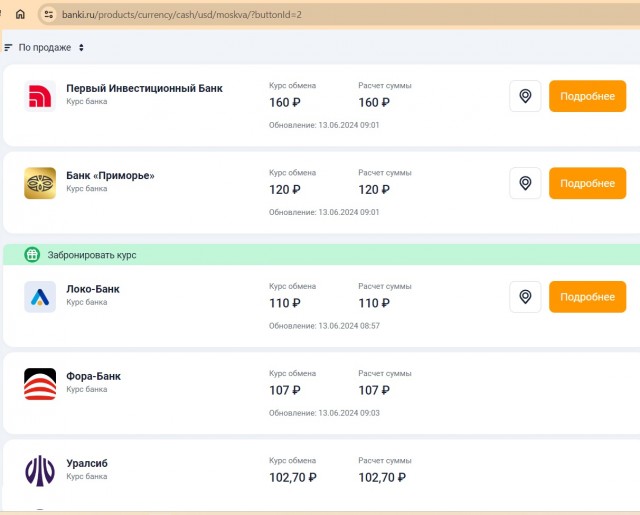Click the Локо-Банк logo
Viewport: 640px width, 515px height.
[40, 297]
